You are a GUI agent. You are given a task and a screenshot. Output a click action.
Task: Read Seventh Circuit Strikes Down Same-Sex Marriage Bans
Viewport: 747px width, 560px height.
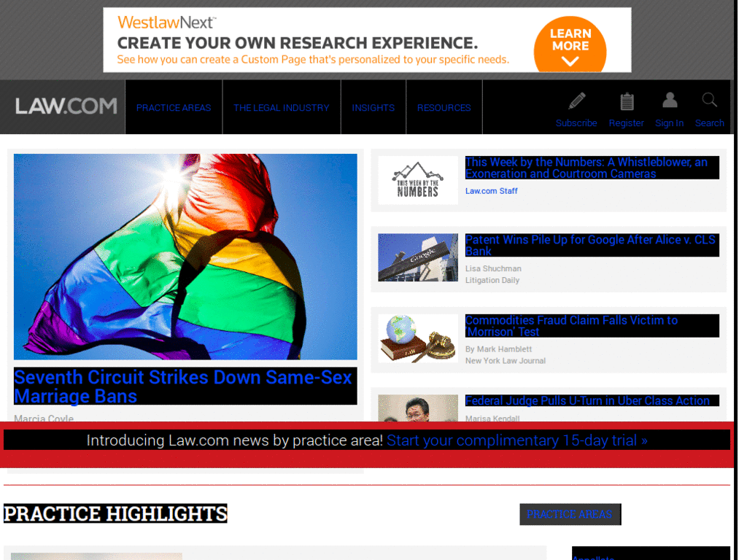click(185, 386)
